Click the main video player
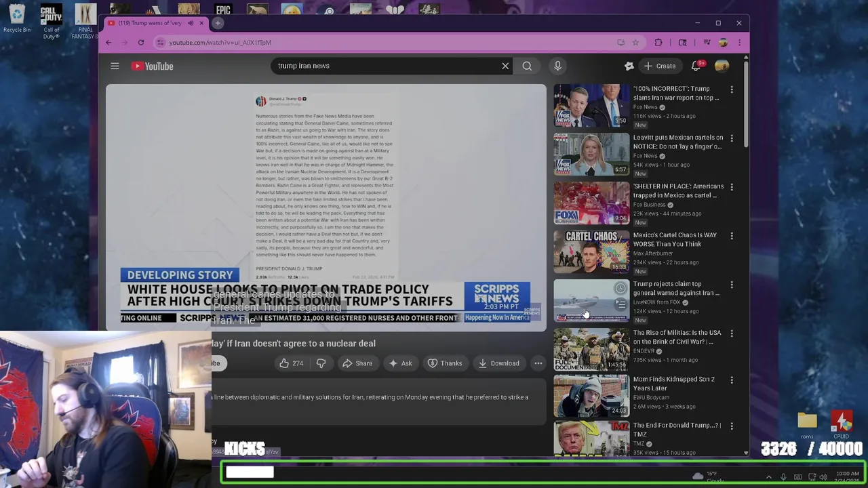 pos(325,207)
